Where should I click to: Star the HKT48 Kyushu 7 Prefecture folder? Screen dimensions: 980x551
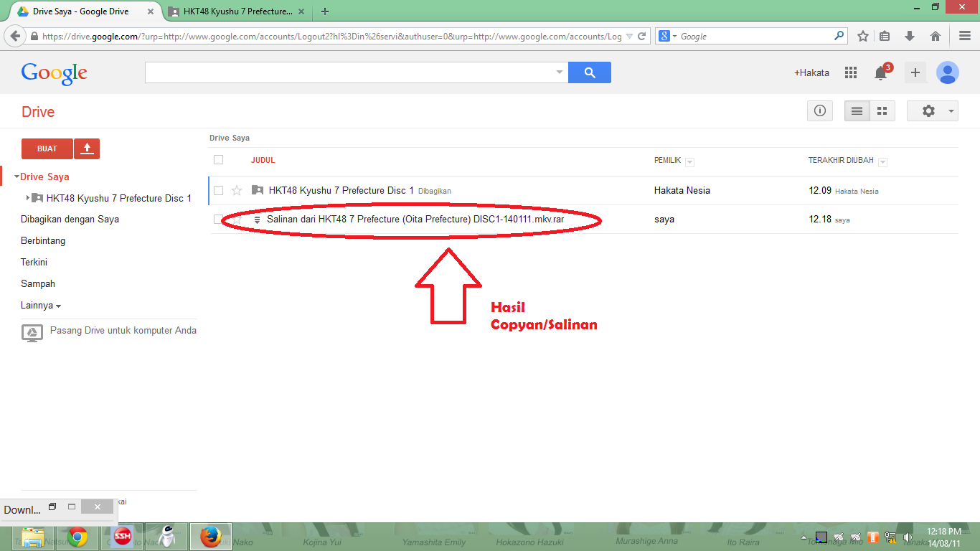tap(237, 191)
